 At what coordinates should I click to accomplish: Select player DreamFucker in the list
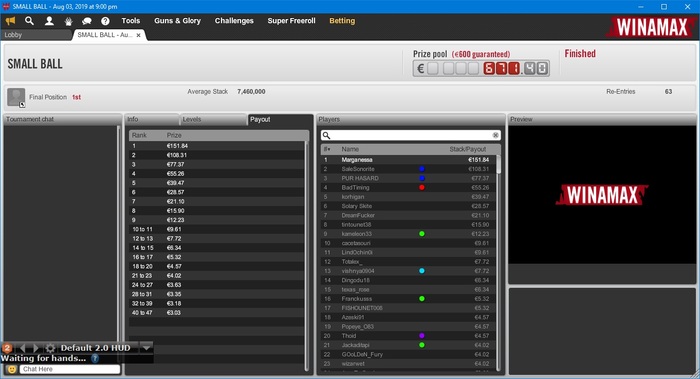click(x=407, y=215)
